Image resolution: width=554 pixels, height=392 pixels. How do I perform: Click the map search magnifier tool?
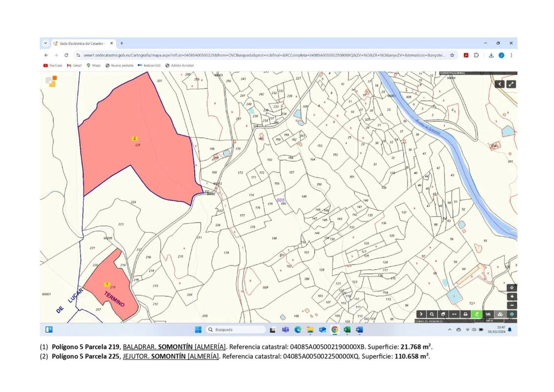click(x=432, y=314)
